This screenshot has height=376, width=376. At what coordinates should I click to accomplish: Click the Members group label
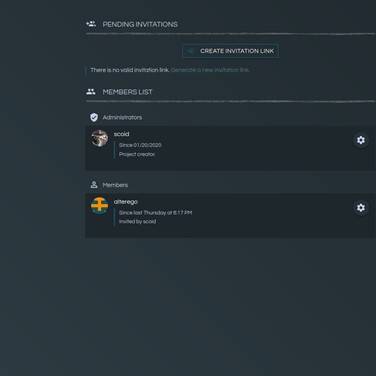click(115, 185)
